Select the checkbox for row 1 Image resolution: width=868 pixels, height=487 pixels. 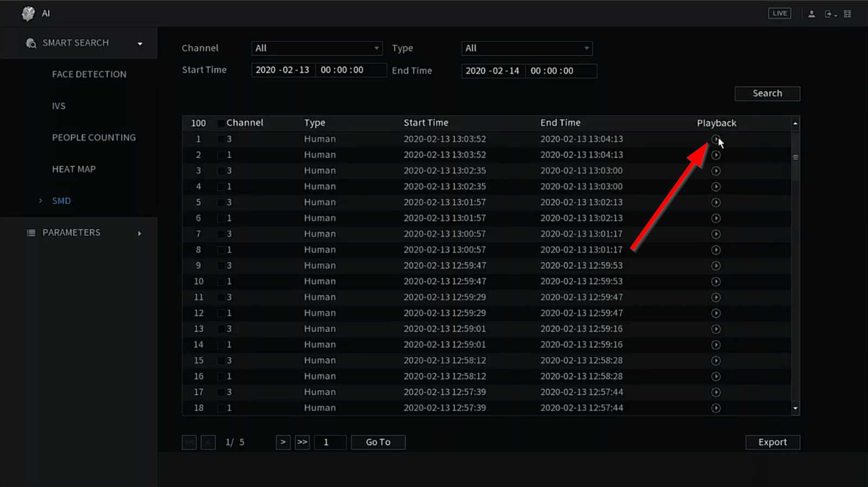coord(221,139)
